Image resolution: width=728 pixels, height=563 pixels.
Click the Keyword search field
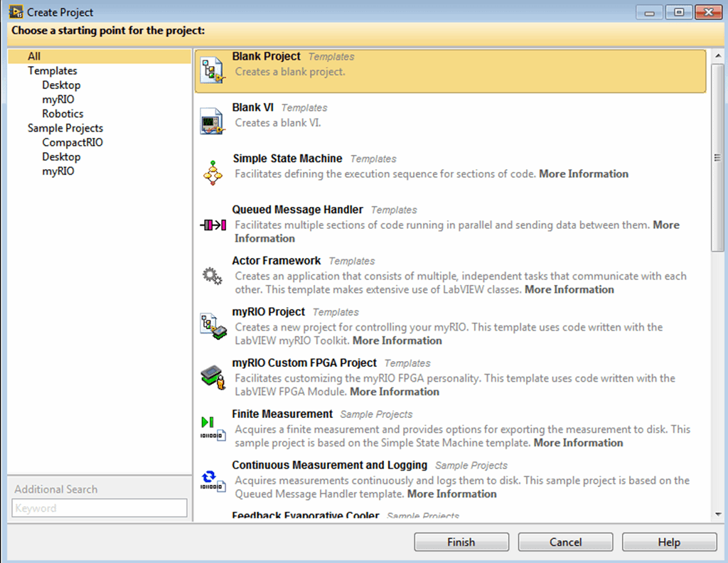click(99, 508)
